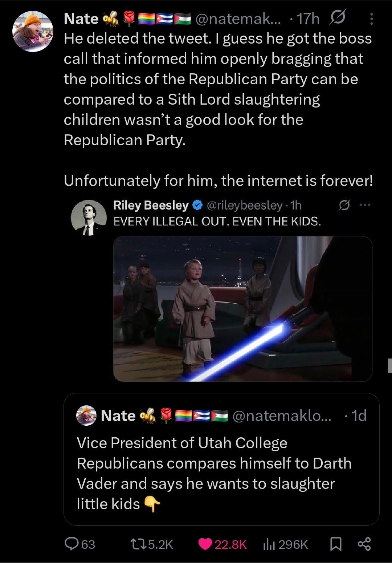Tap Nate's small avatar in the quoted tweet

86,416
